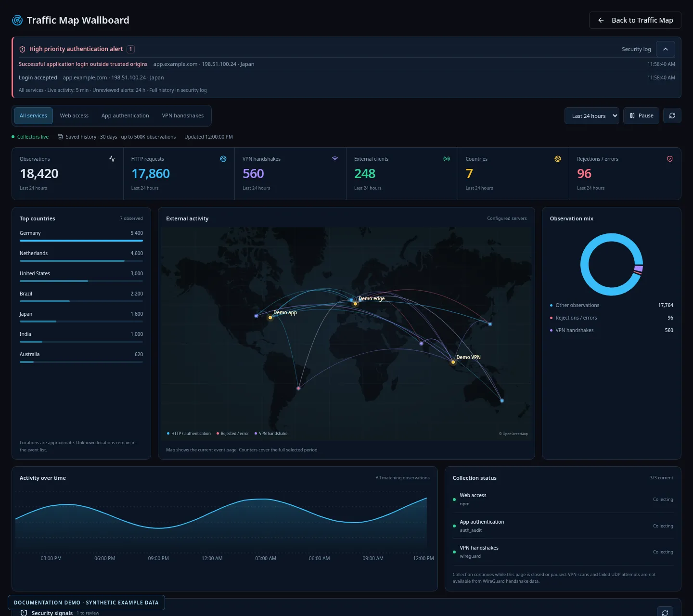Viewport: 693px width, 616px height.
Task: Click the shield icon in Rejections / errors card
Action: (669, 159)
